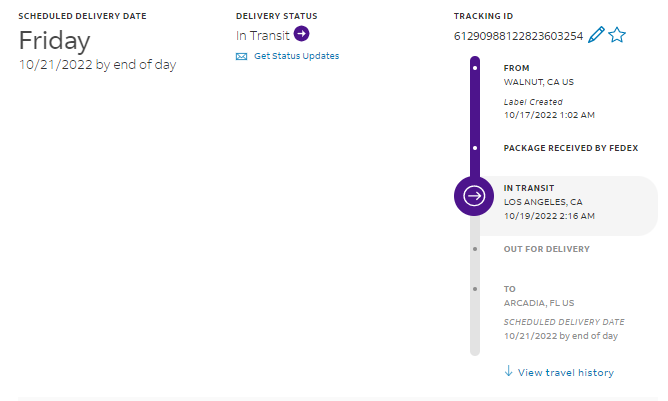Viewport: 668px width, 401px height.
Task: Open Get Status Updates link
Action: [x=296, y=56]
